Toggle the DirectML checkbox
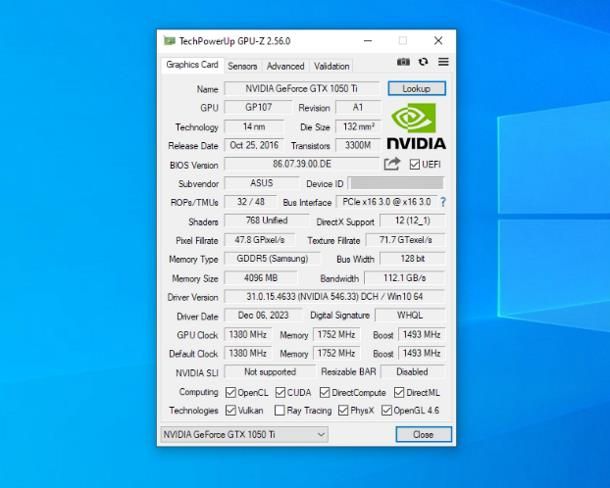 point(399,392)
